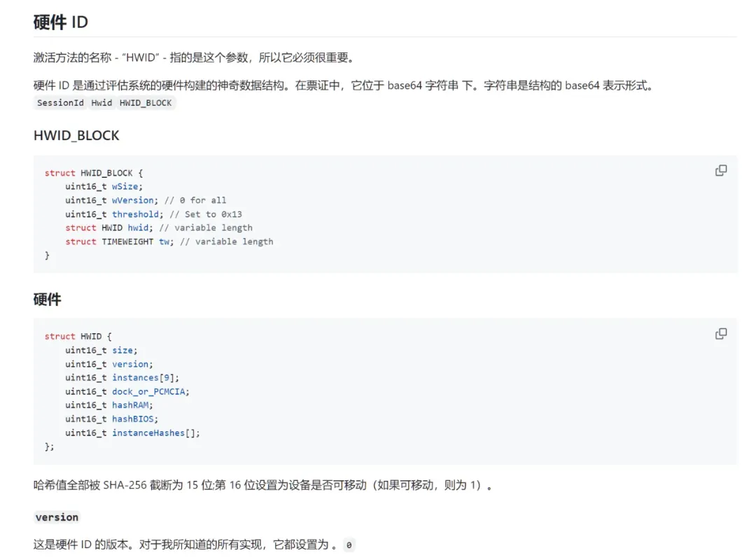Select the HWID_BLOCK section heading
Screen dimensions: 756x560
click(x=76, y=136)
